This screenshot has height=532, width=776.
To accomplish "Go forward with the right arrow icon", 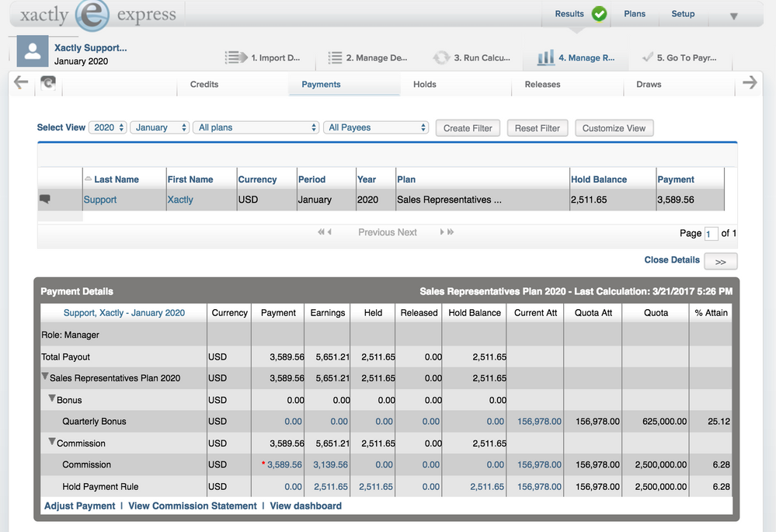I will click(x=750, y=82).
